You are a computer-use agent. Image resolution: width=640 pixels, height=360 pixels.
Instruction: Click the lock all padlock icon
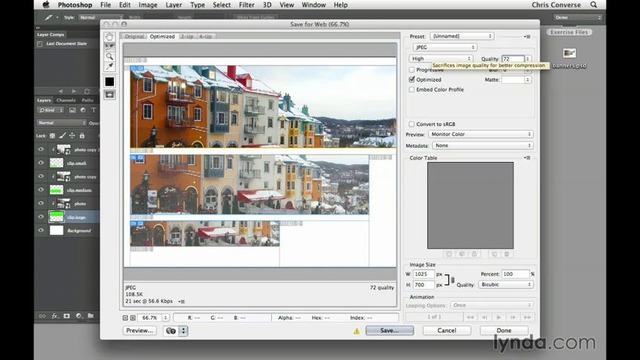click(82, 136)
